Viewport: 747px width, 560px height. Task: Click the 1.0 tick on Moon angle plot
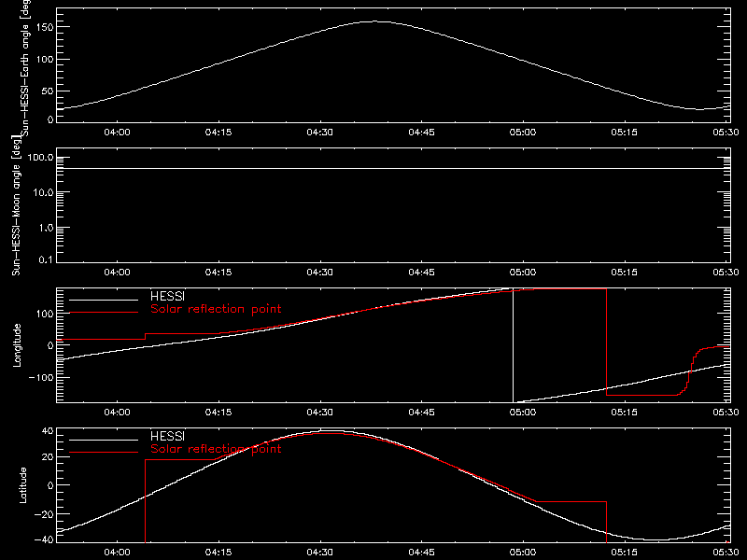[x=46, y=228]
